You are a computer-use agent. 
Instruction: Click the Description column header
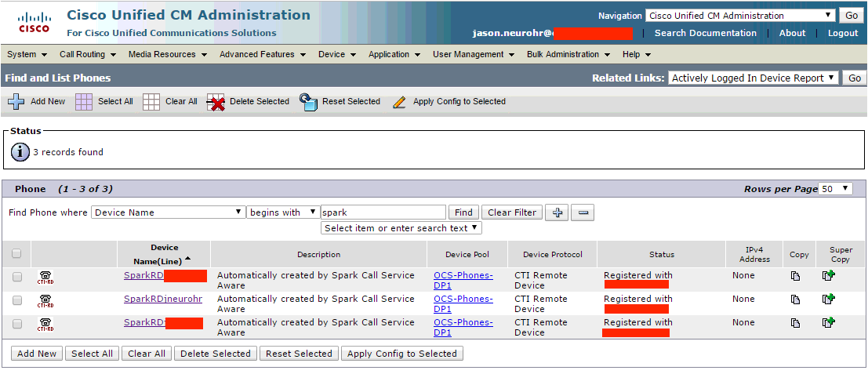[x=319, y=255]
